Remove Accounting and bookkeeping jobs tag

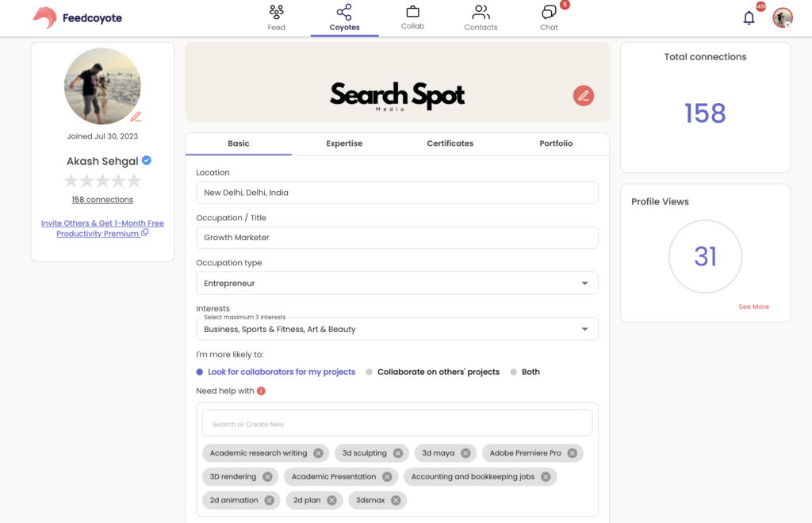(x=546, y=477)
